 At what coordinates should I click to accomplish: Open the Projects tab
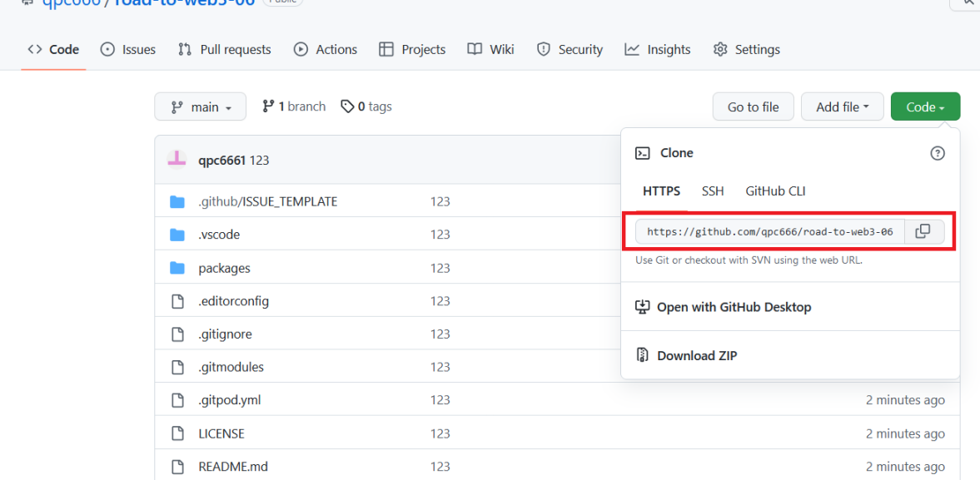(x=412, y=49)
